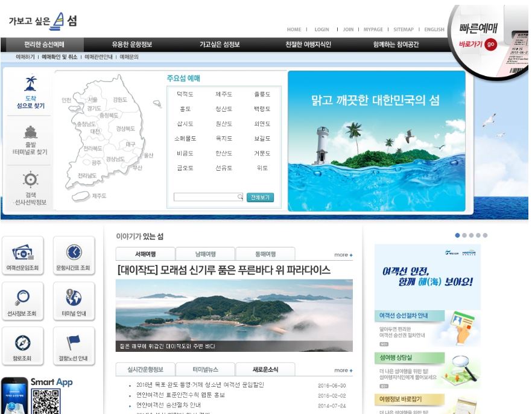Expand more link beside 새로운소식 tab
The width and height of the screenshot is (532, 414).
pos(343,370)
